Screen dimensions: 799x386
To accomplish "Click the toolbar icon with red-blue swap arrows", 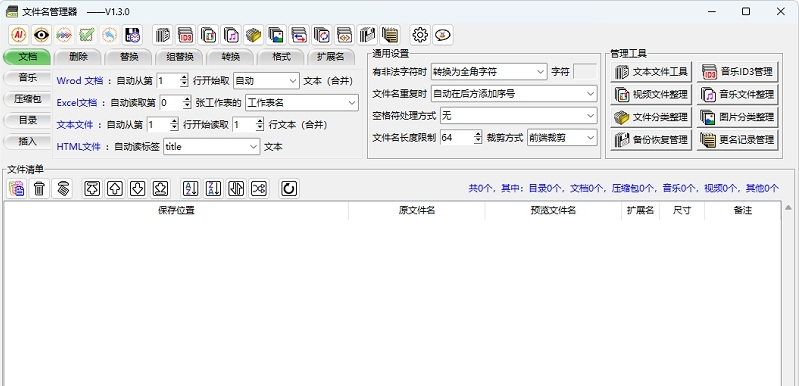I will coord(299,35).
